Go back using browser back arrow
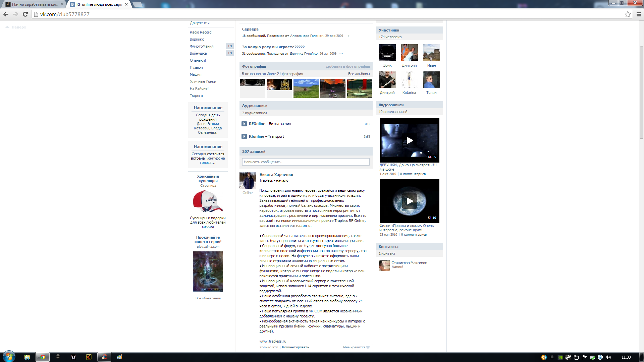The image size is (644, 362). click(6, 14)
